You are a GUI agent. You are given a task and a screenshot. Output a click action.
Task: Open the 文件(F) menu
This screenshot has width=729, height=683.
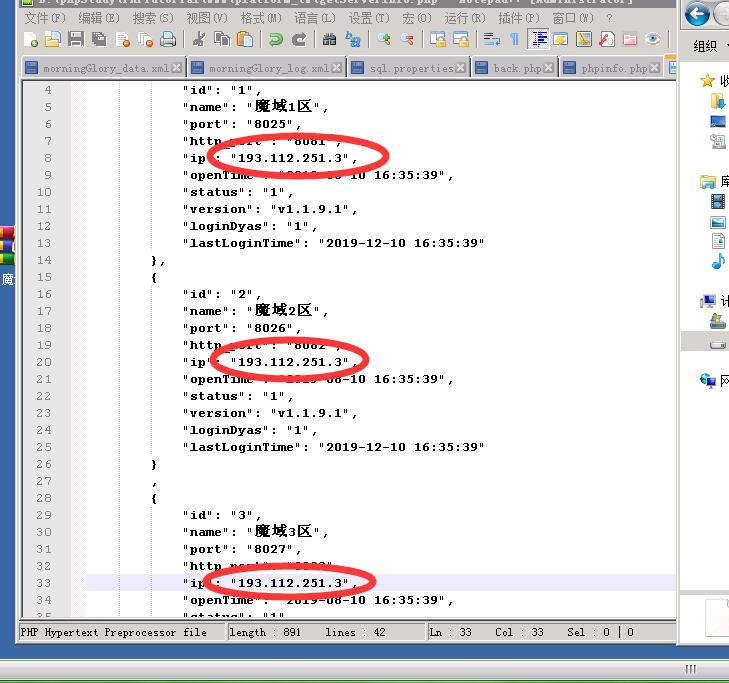point(45,18)
